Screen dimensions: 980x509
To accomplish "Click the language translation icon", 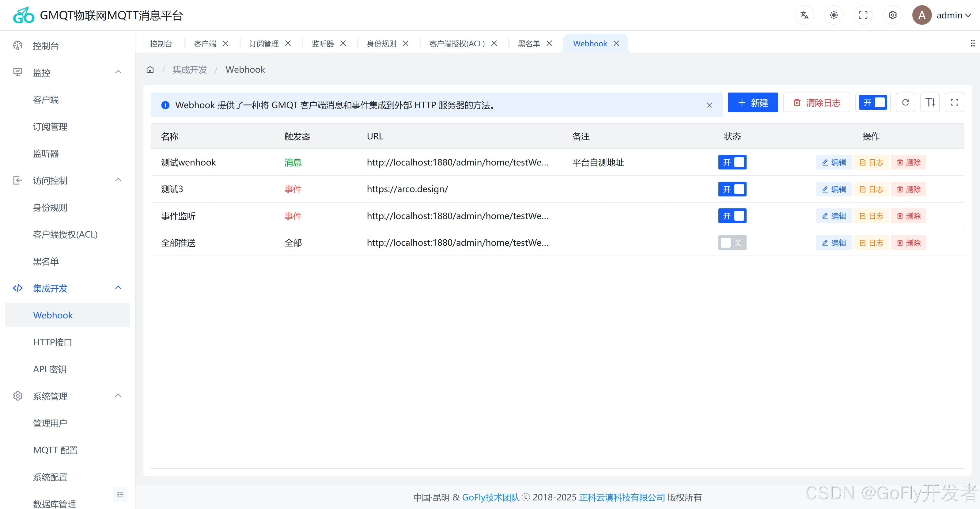I will click(804, 15).
